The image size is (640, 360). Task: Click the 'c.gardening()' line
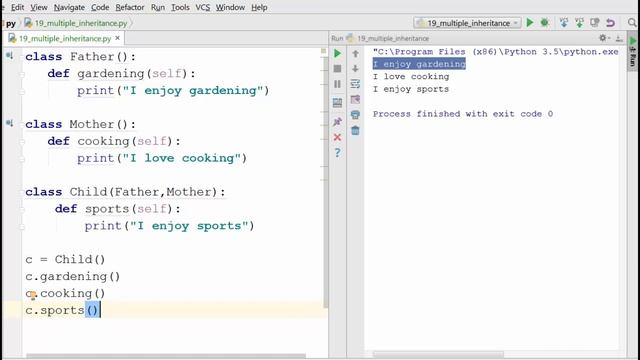click(73, 277)
